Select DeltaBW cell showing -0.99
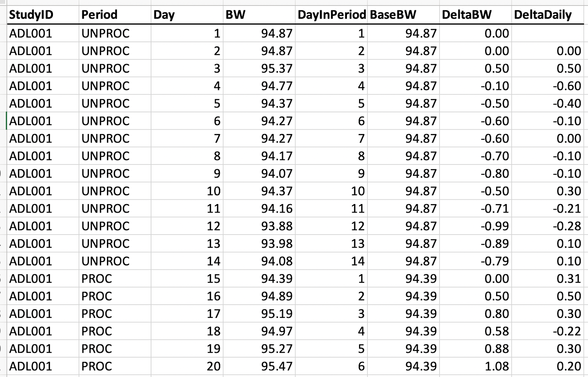This screenshot has height=377, width=588. (476, 226)
